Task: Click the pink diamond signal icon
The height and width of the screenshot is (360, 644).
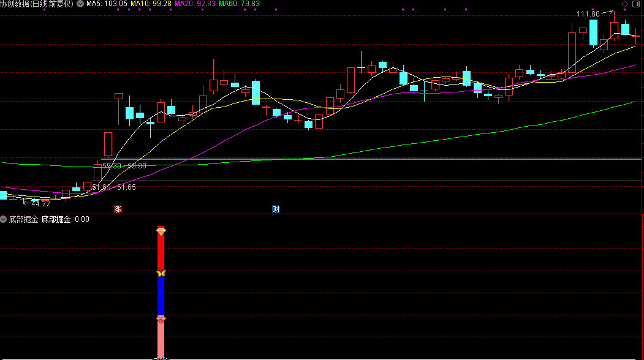Action: pyautogui.click(x=161, y=320)
